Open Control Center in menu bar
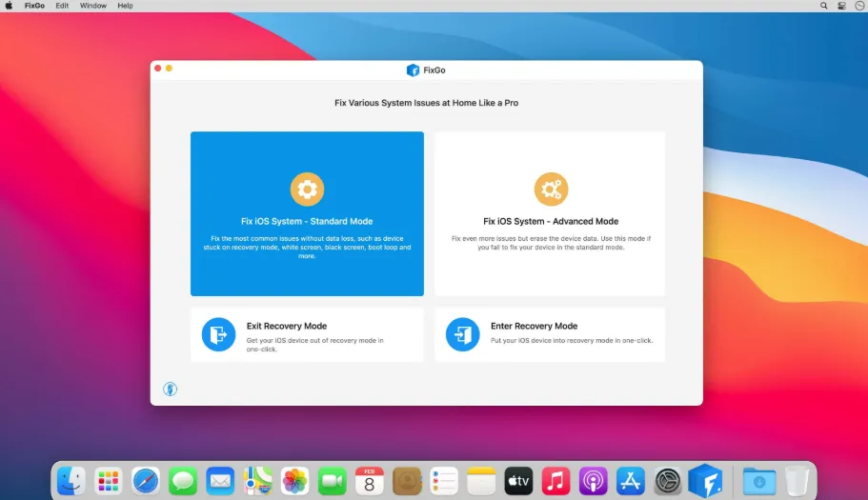The width and height of the screenshot is (868, 500). point(841,6)
